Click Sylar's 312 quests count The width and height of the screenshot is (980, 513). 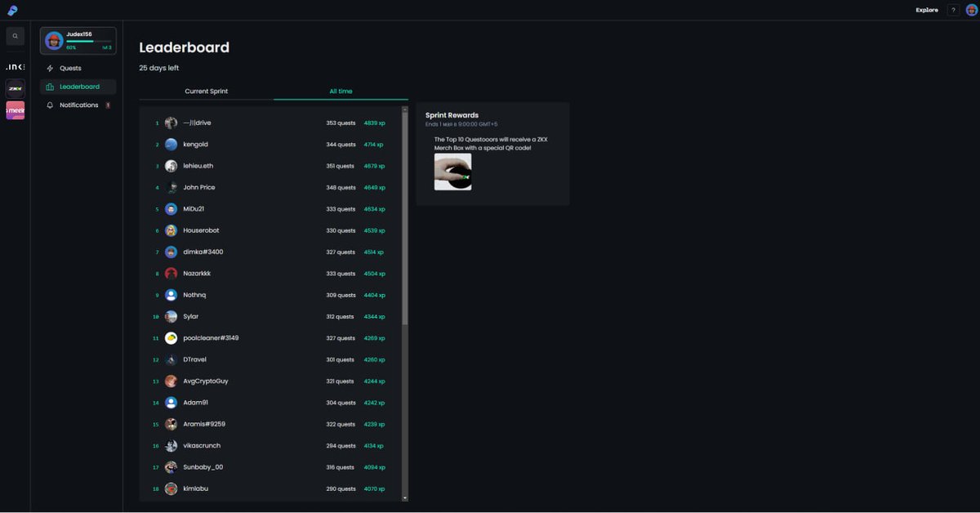click(340, 317)
